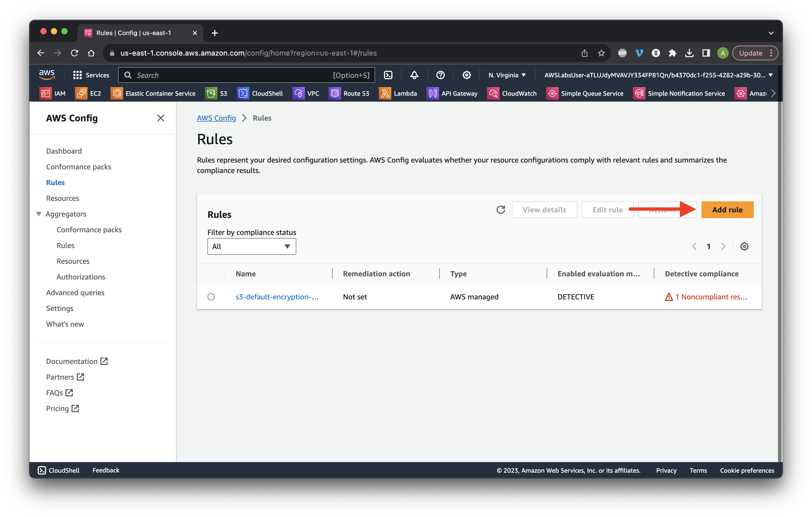Open the API Gateway shortcut

(x=452, y=93)
